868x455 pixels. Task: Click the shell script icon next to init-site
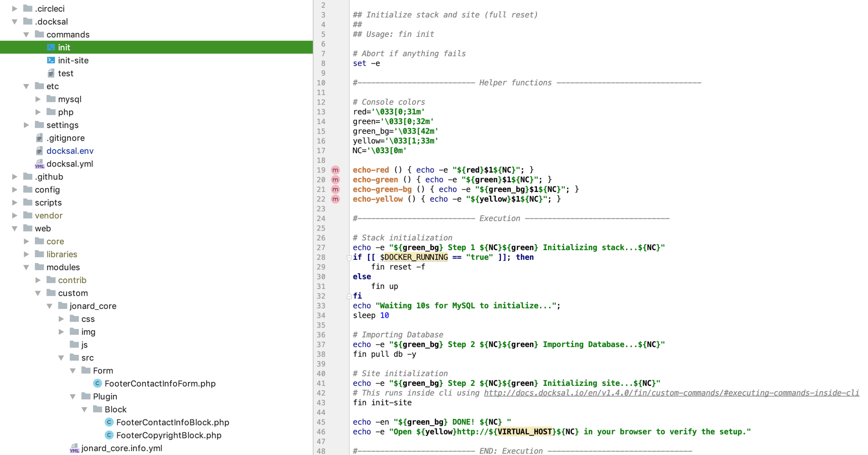coord(51,60)
